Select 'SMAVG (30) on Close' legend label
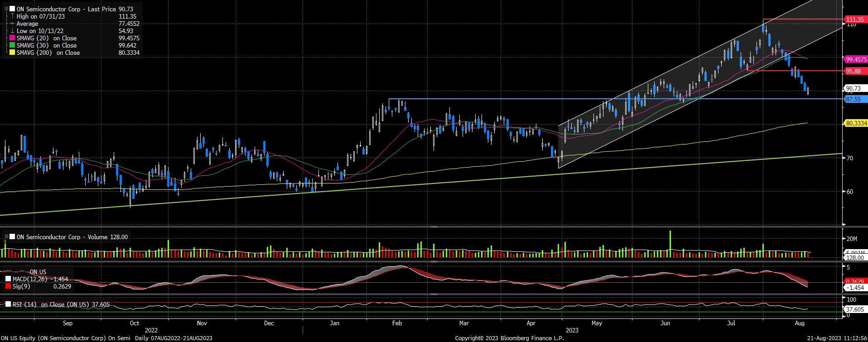This screenshot has width=868, height=342. coord(47,45)
